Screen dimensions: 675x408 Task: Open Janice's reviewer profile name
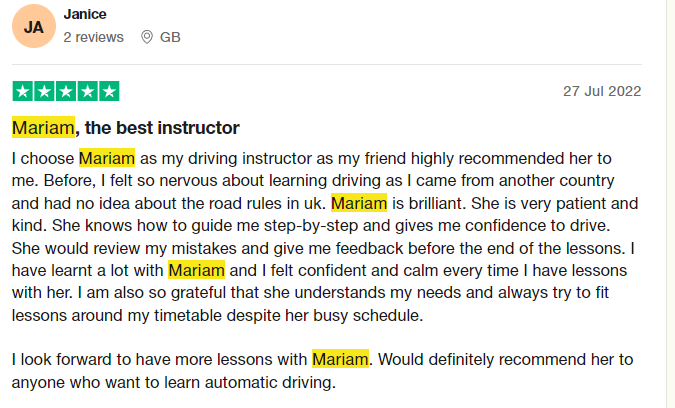tap(85, 14)
